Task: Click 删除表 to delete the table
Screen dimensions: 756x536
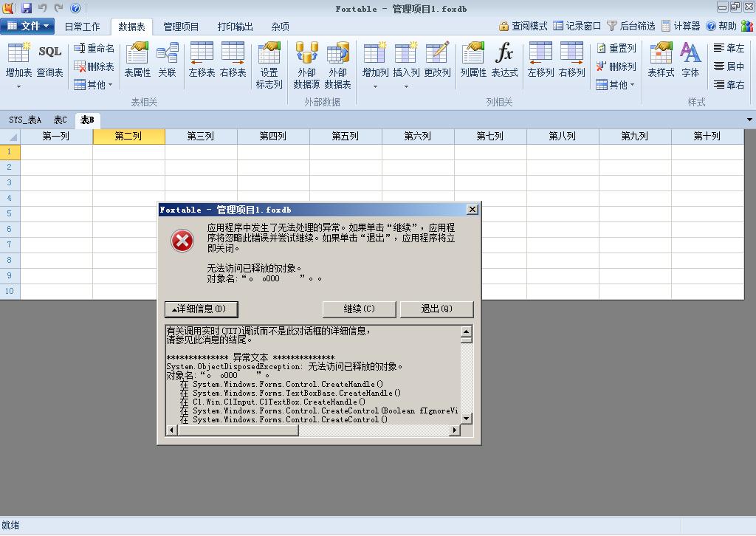Action: click(x=94, y=66)
